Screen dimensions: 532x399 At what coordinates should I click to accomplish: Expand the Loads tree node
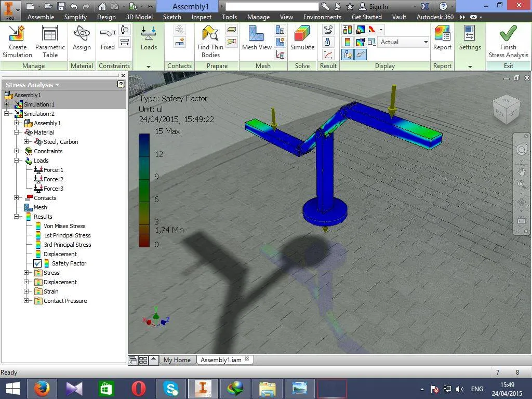click(x=16, y=160)
